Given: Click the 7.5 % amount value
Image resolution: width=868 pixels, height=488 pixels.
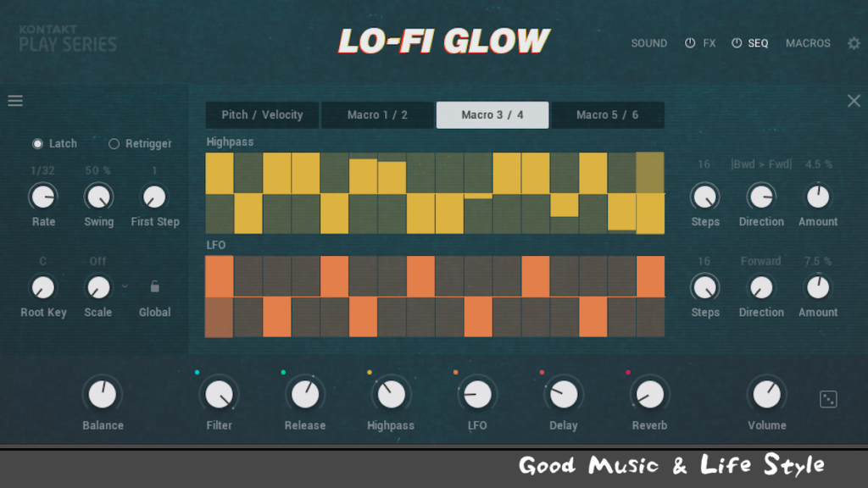Looking at the screenshot, I should point(818,261).
